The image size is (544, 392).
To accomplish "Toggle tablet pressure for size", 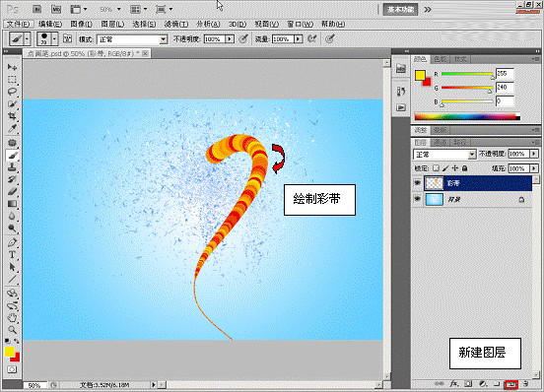I will point(330,38).
